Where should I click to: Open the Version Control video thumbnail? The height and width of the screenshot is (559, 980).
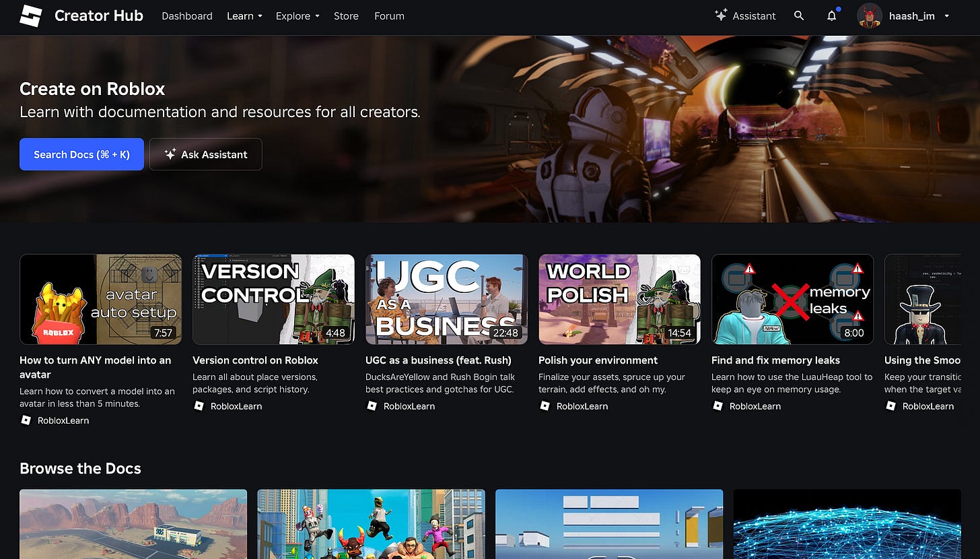coord(273,299)
